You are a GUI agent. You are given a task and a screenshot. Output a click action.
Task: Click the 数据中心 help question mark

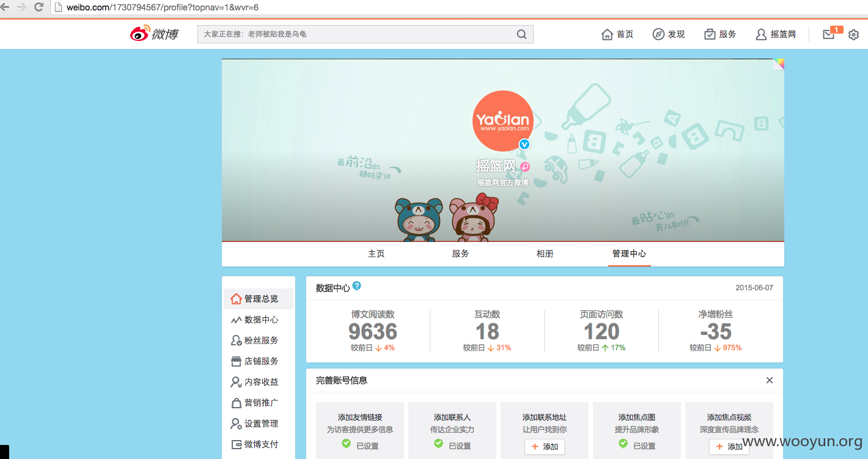[x=357, y=285]
